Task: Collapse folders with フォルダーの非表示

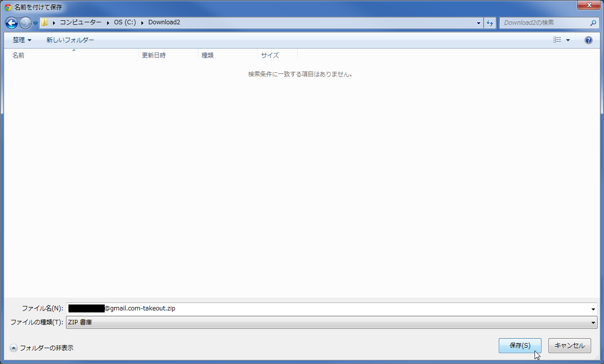Action: (42, 348)
